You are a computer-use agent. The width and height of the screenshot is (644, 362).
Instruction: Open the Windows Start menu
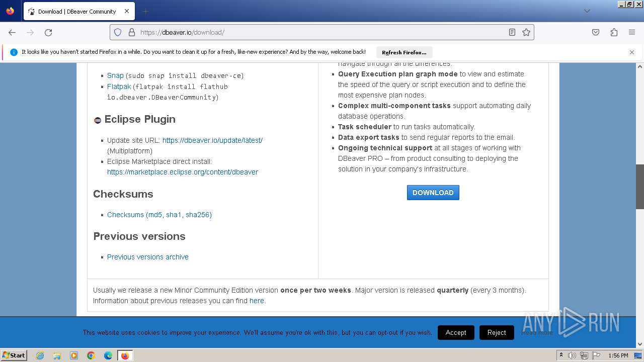[x=14, y=355]
